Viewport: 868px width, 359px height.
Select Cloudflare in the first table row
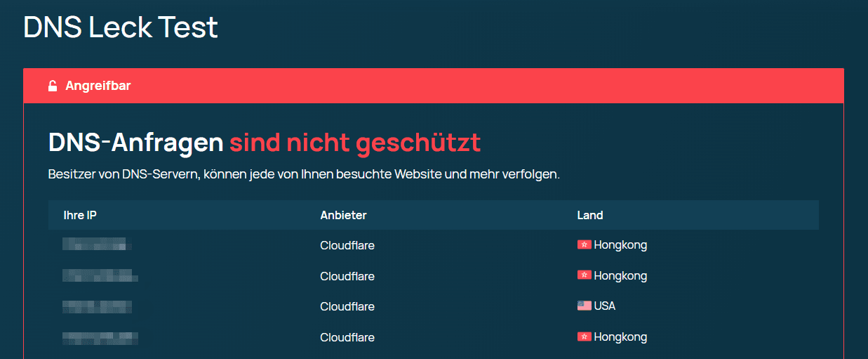coord(347,245)
